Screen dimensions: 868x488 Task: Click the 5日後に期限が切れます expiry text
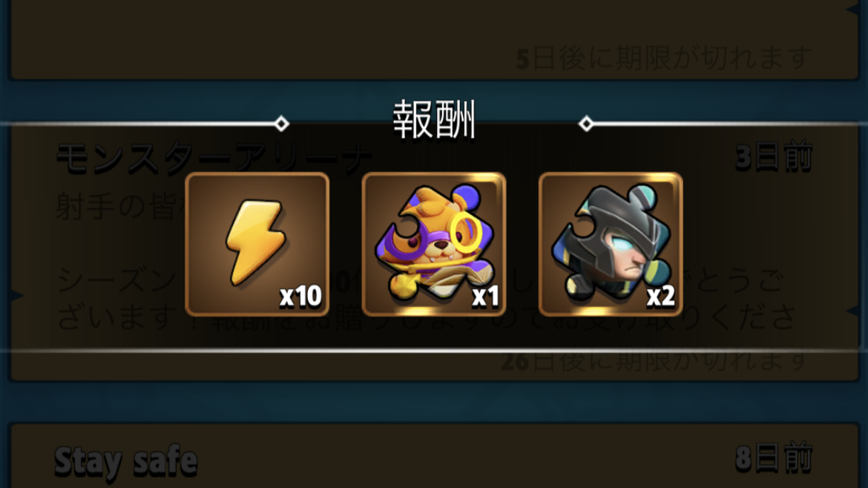[x=663, y=58]
